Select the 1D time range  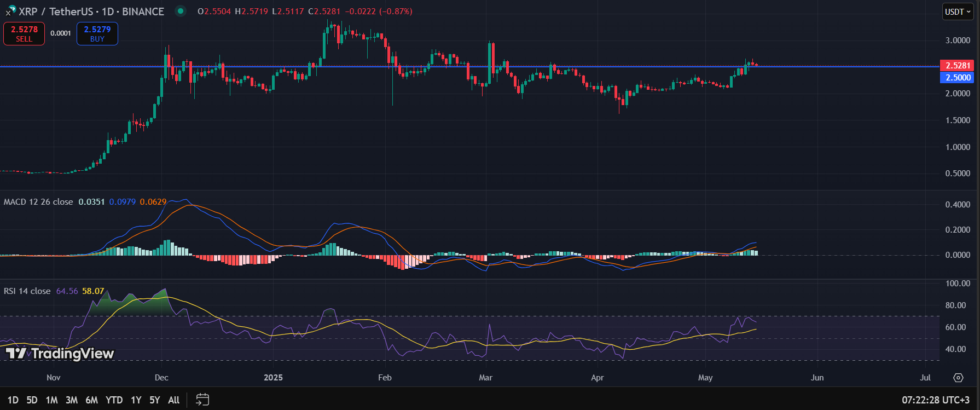[13, 400]
